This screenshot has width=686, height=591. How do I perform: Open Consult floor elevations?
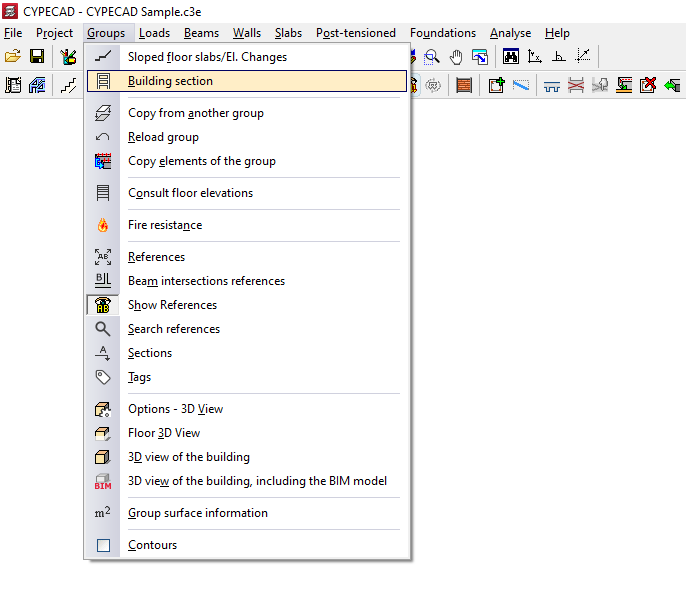point(247,193)
